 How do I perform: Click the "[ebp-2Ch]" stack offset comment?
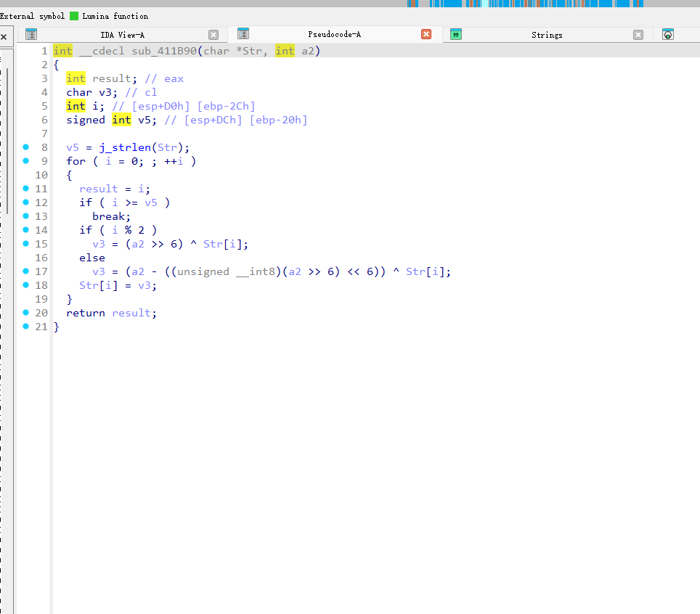(226, 106)
